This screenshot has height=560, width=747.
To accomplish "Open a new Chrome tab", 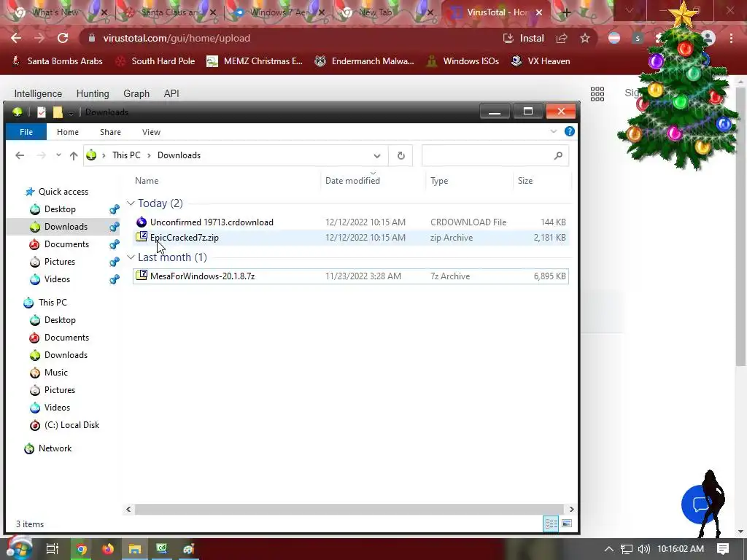I will [x=566, y=12].
